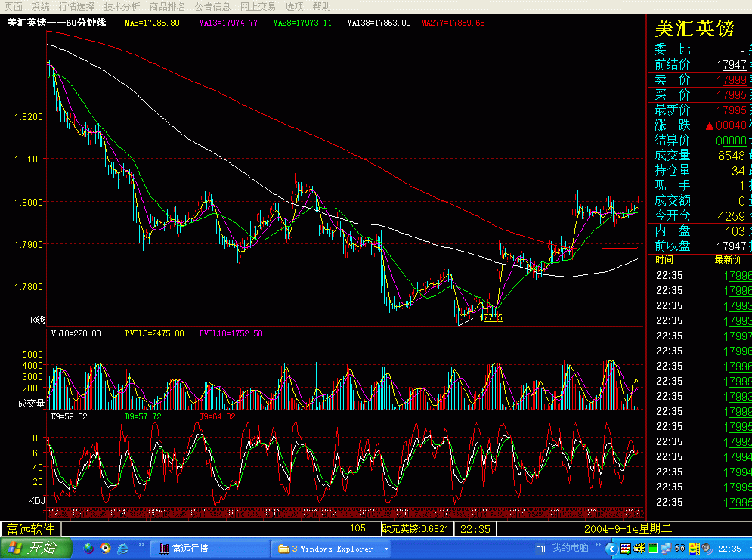Select the KDJ indicator label
752x560 pixels.
(37, 501)
